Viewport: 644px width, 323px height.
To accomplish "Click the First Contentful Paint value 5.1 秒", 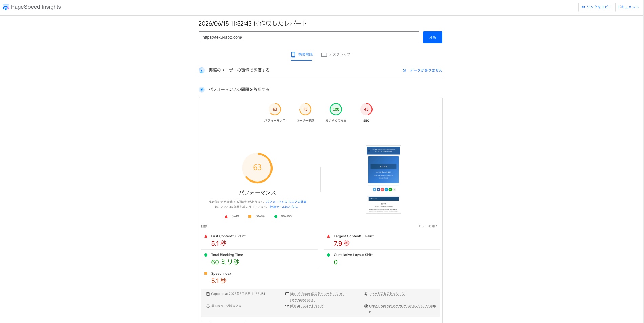I will tap(219, 244).
